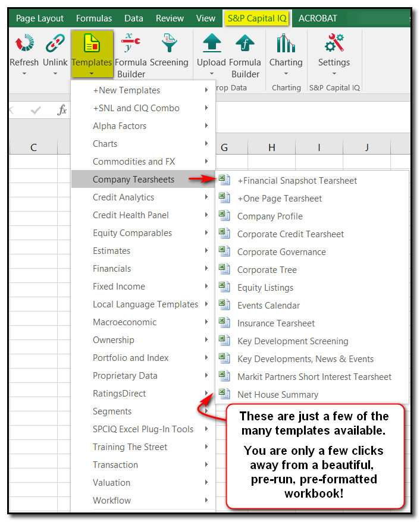420x522 pixels.
Task: Click the Refresh icon in the ribbon
Action: (24, 43)
